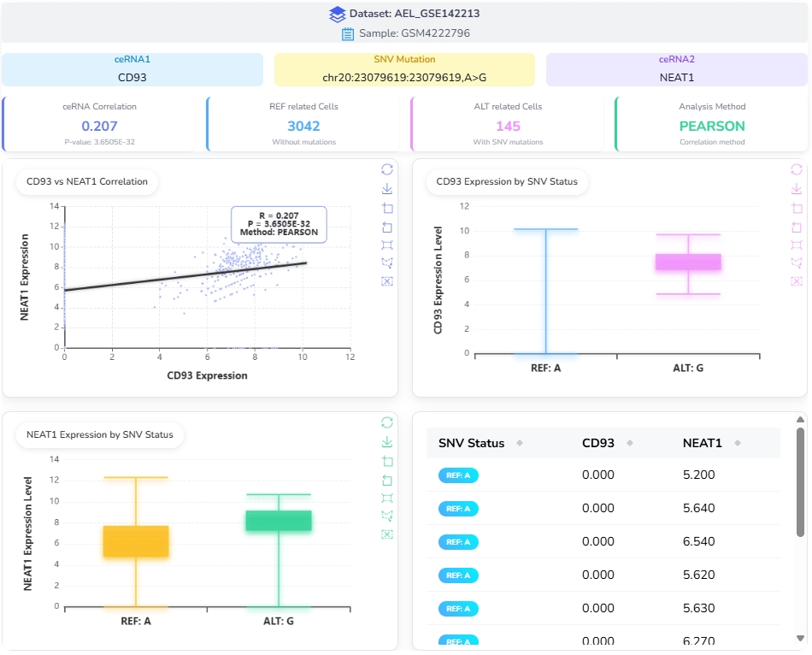
Task: Click the scroll down arrow of the table
Action: click(x=800, y=638)
